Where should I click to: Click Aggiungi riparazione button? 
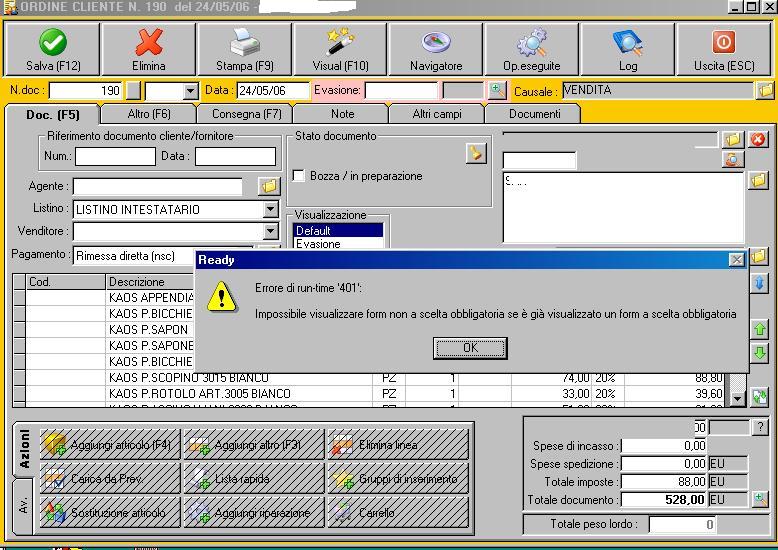(254, 512)
